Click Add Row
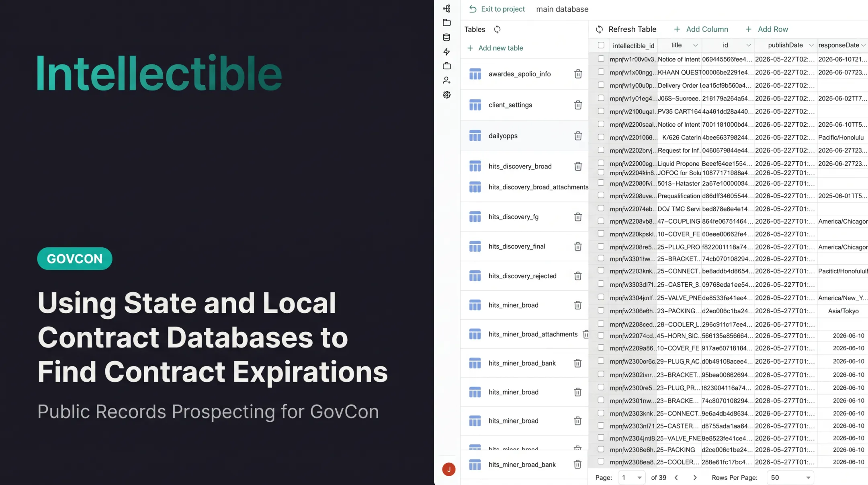This screenshot has width=868, height=485. click(x=767, y=29)
